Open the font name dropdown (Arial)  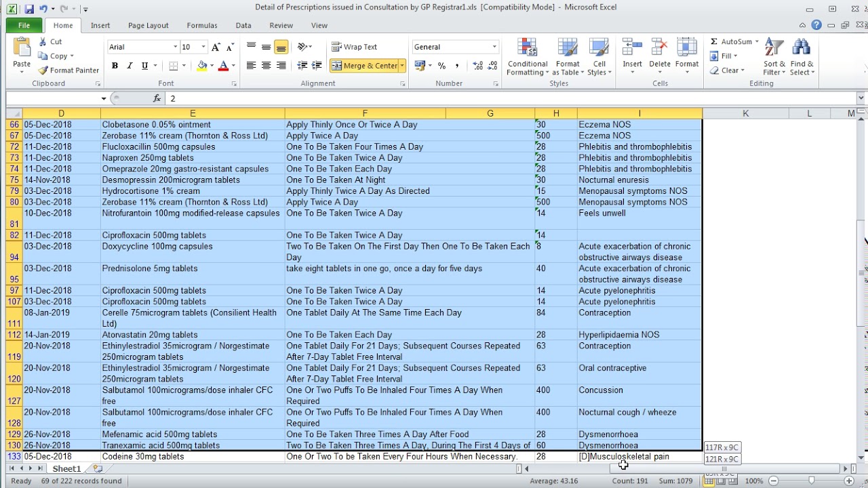tap(175, 47)
